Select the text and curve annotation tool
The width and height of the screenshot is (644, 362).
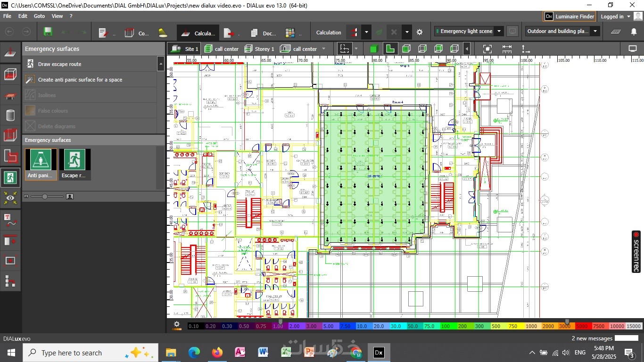point(10,219)
